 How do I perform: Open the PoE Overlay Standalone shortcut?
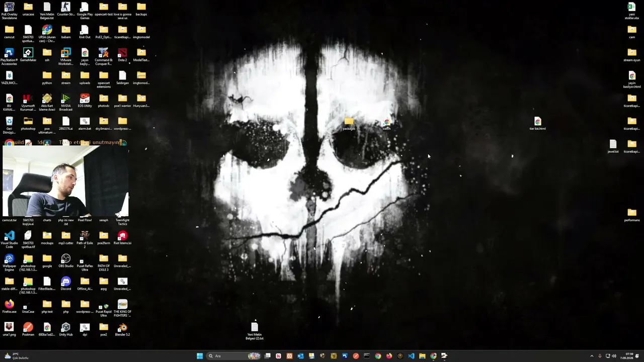9,11
